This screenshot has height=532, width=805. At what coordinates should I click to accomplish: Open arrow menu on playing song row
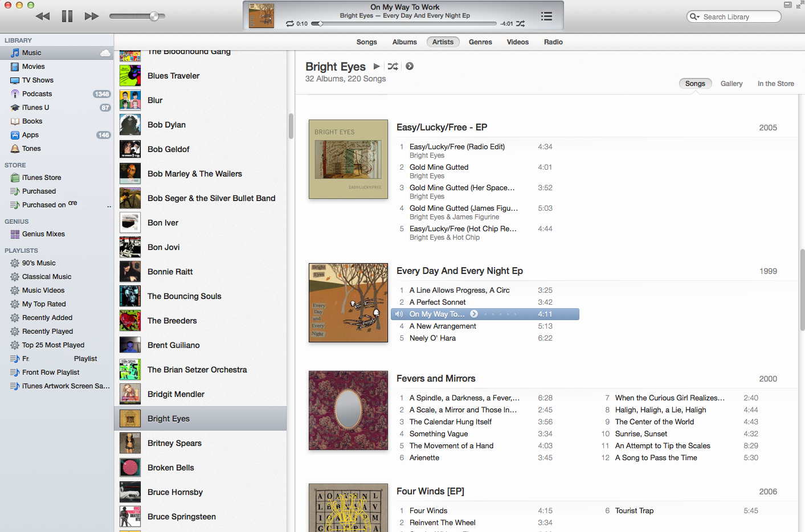474,314
